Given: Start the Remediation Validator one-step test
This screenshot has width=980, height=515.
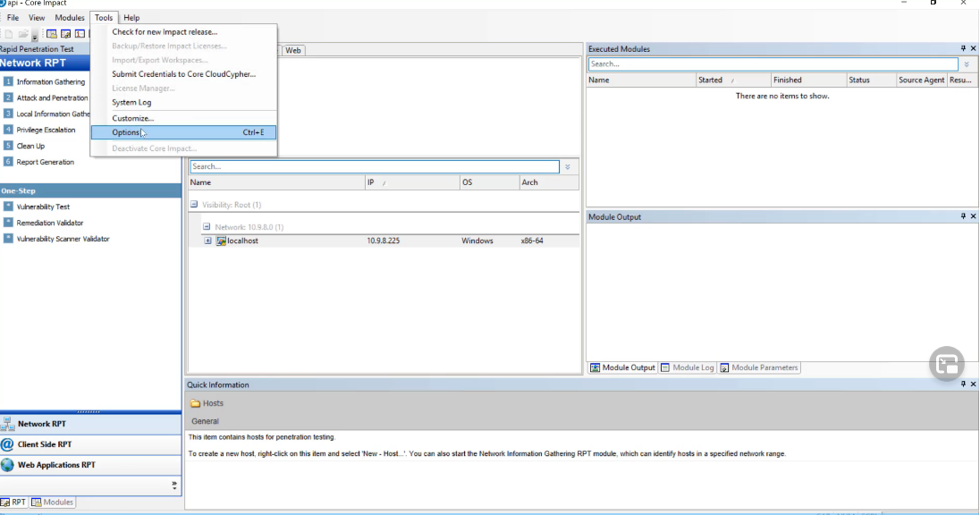Looking at the screenshot, I should pos(49,223).
